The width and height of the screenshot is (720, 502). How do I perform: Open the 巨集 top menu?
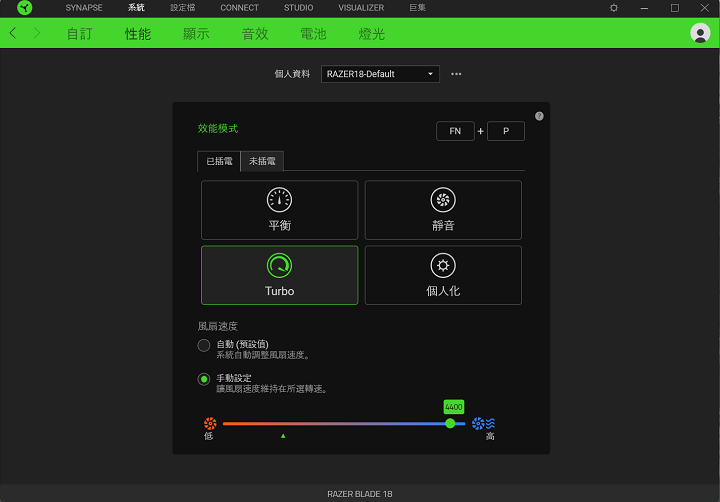point(417,8)
